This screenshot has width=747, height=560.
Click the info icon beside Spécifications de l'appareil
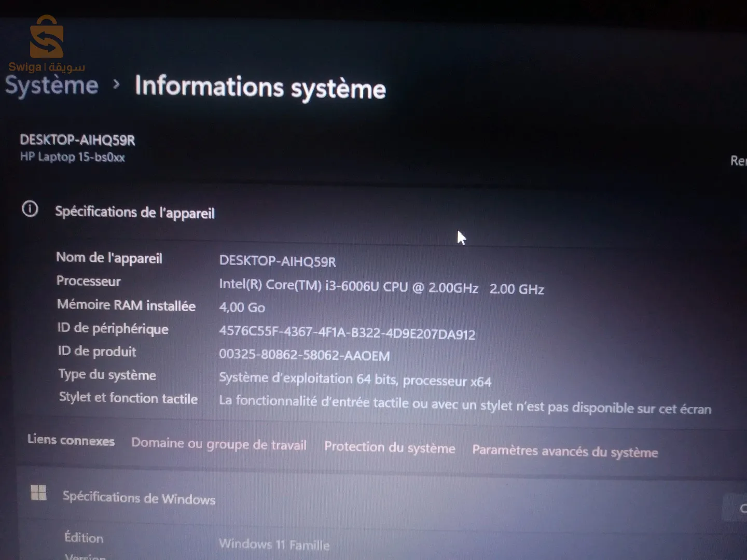click(x=30, y=209)
